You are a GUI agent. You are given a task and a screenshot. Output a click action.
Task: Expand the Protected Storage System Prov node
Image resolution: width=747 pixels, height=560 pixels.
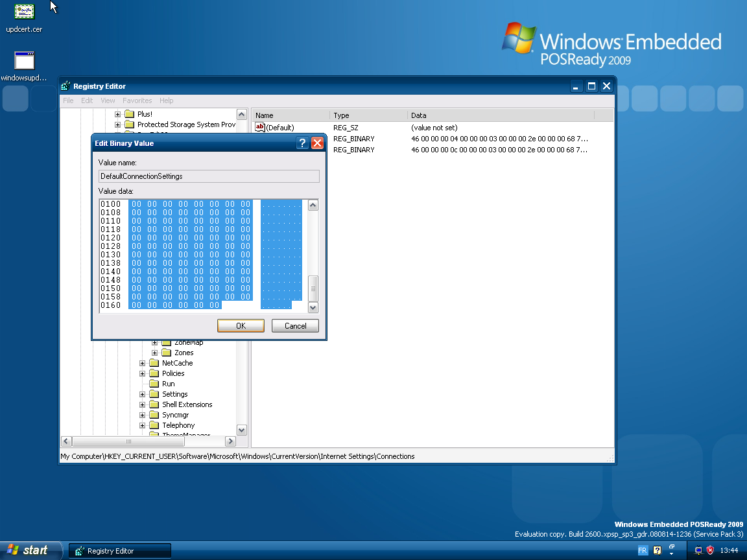tap(117, 124)
